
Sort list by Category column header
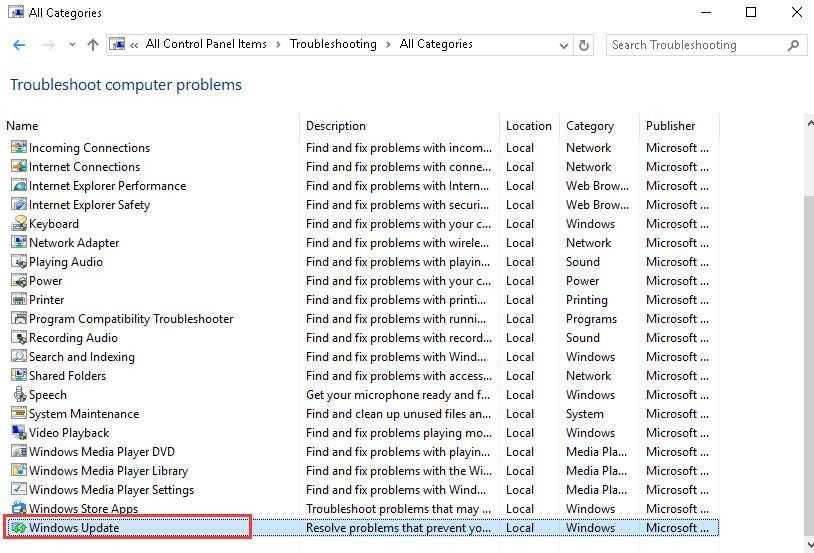tap(589, 126)
